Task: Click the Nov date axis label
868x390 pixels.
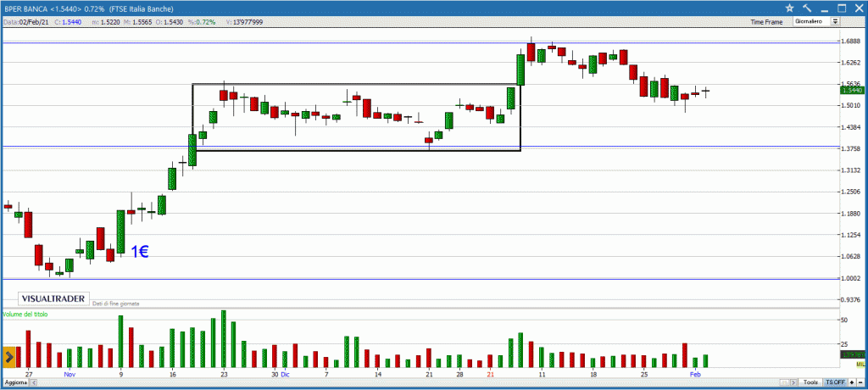Action: (70, 375)
